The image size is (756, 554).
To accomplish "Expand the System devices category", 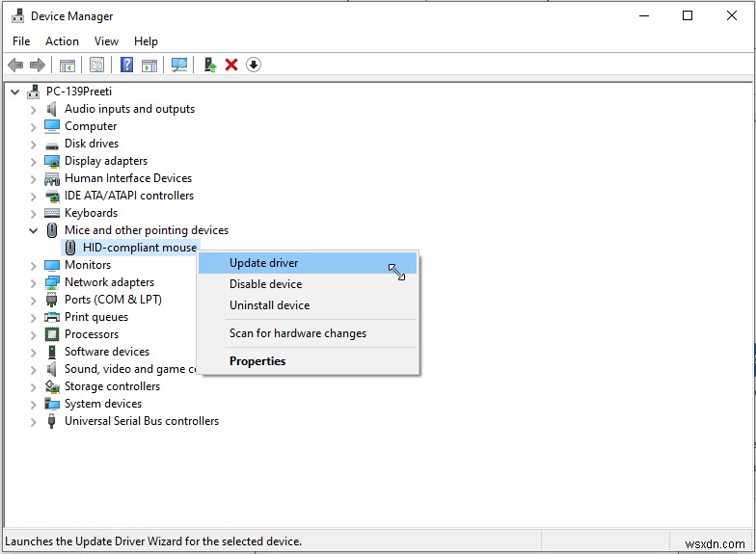I will [33, 405].
